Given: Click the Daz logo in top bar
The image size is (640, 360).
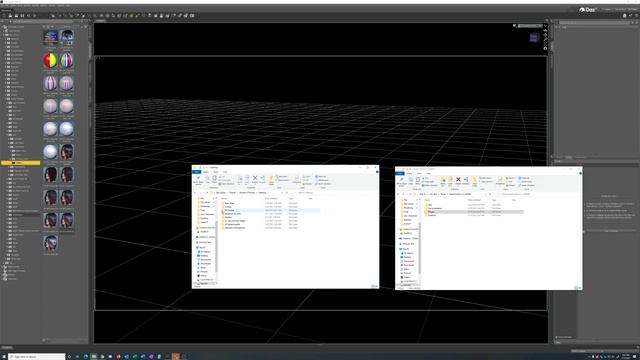Looking at the screenshot, I should click(588, 9).
